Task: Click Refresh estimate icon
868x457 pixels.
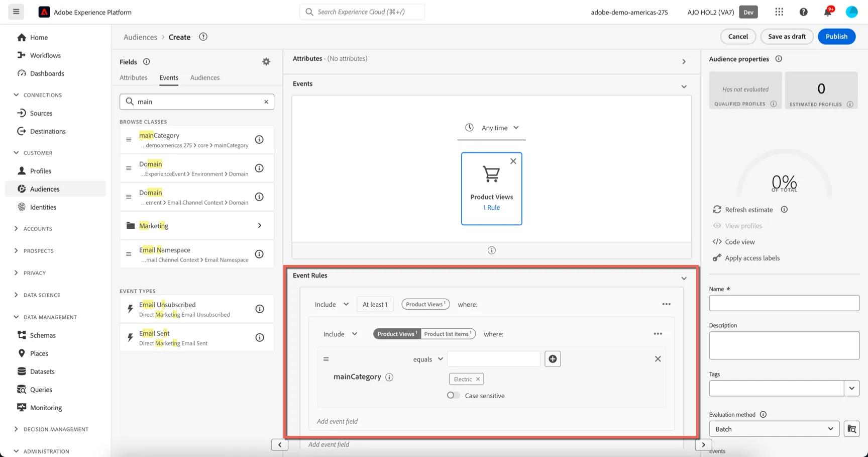Action: 717,210
